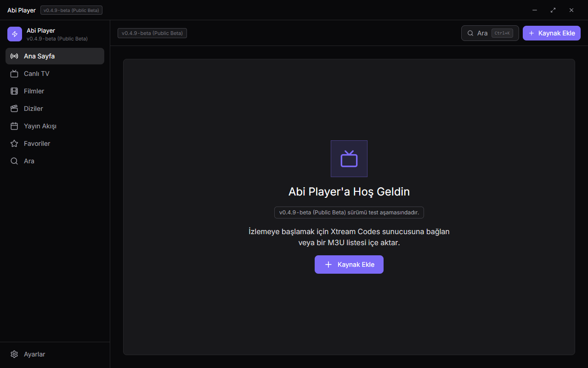
Task: Click the center Kaynak Ekle button
Action: click(x=349, y=264)
